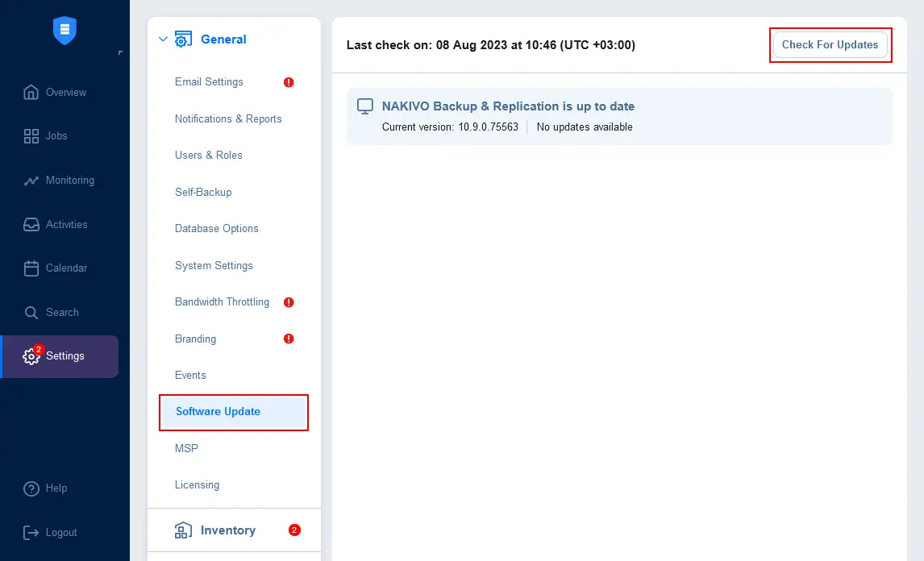The image size is (924, 561).
Task: Check For Updates now
Action: (x=830, y=45)
